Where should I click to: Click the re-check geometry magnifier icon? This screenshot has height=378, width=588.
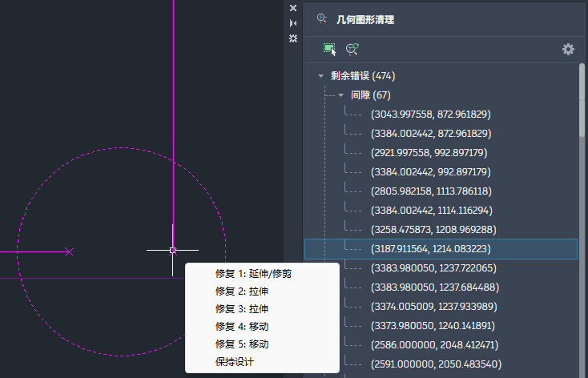click(352, 49)
